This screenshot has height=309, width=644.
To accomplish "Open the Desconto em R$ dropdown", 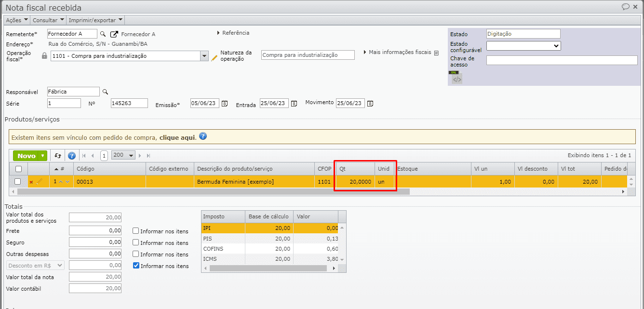I will point(36,265).
